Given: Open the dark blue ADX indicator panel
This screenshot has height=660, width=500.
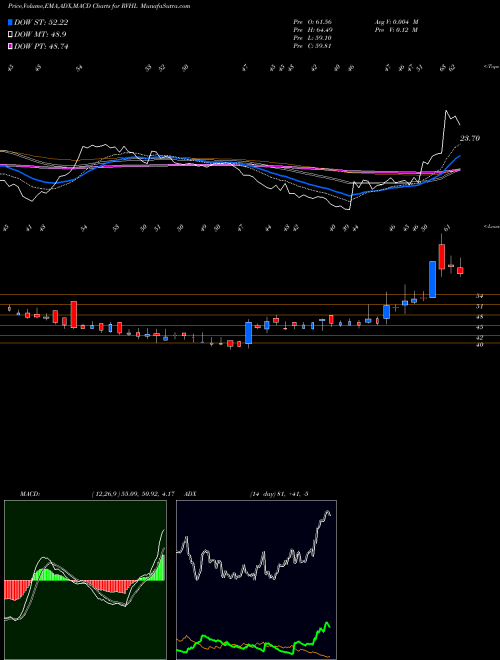Looking at the screenshot, I should point(256,580).
